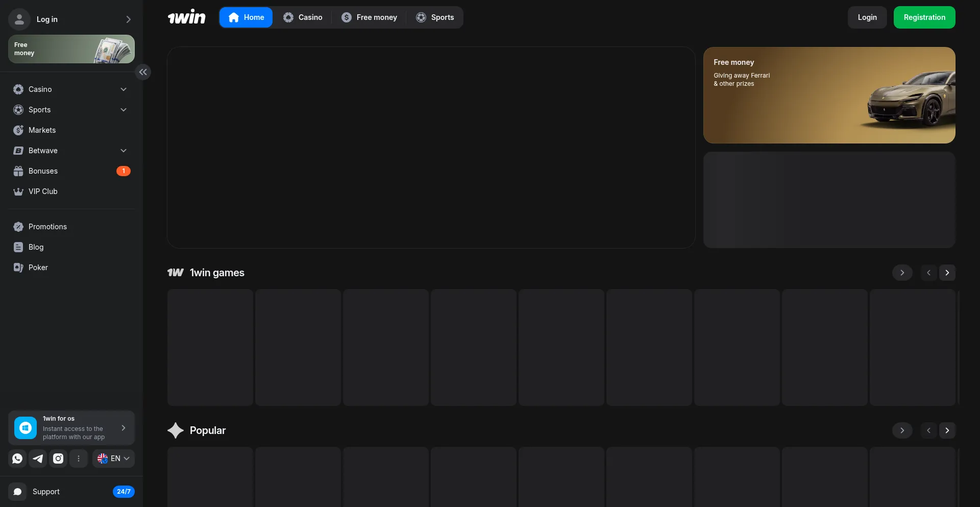
Task: Expand the Sports submenu chevron in sidebar
Action: [x=124, y=110]
